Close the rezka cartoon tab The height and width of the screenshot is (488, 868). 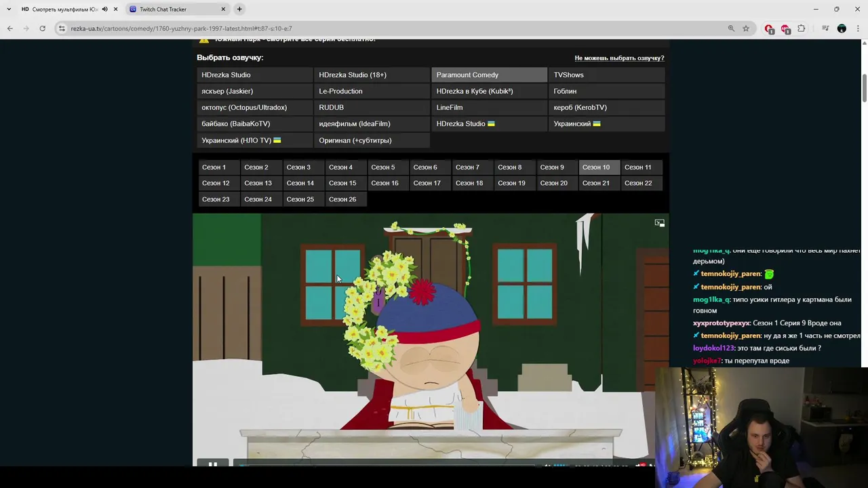[115, 9]
